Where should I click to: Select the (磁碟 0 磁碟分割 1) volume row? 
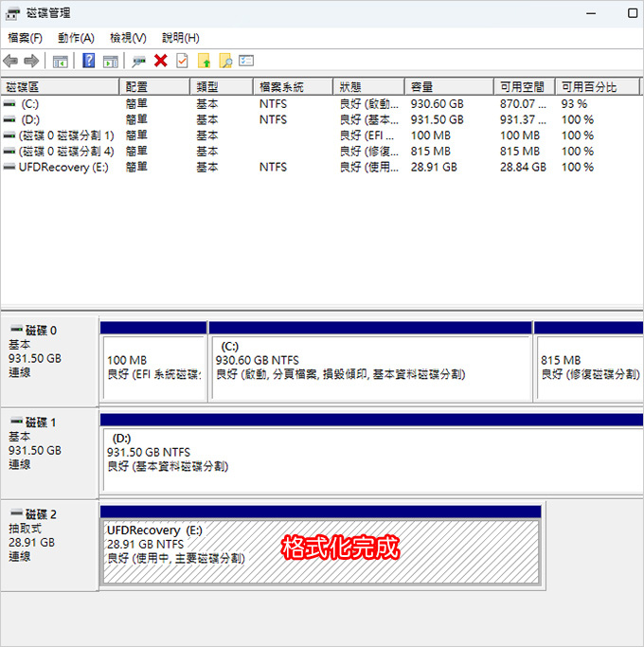click(x=66, y=135)
